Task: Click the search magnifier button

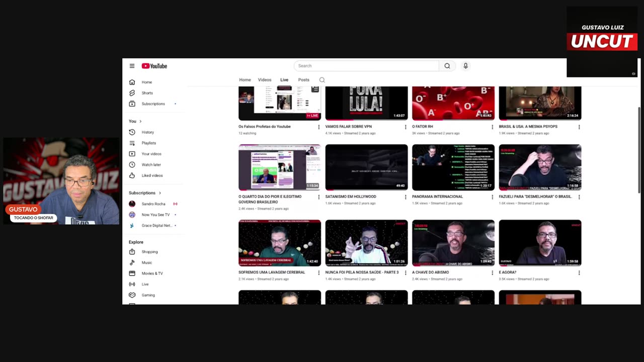Action: pyautogui.click(x=447, y=66)
